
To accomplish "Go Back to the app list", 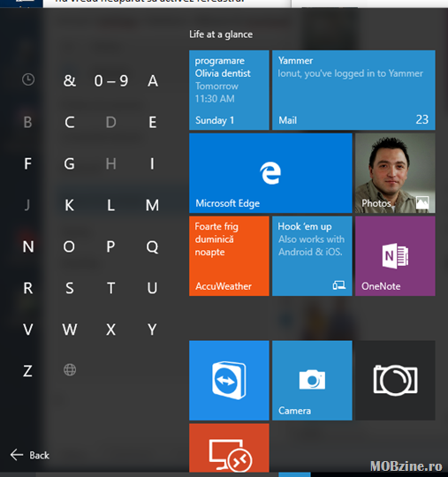I will tap(30, 455).
